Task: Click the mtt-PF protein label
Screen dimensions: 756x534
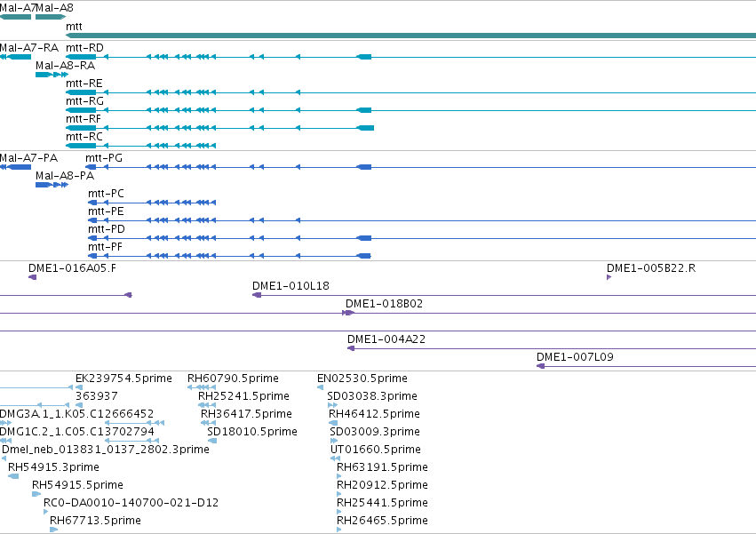Action: click(105, 247)
